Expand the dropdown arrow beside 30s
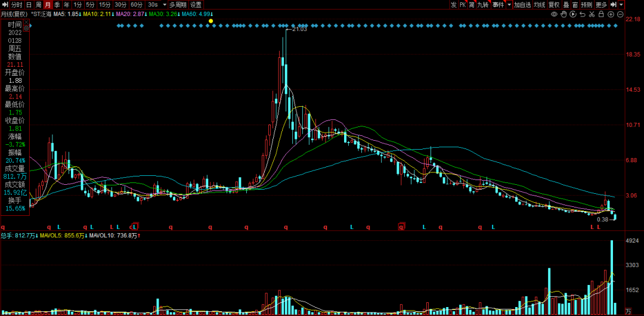 [x=165, y=5]
